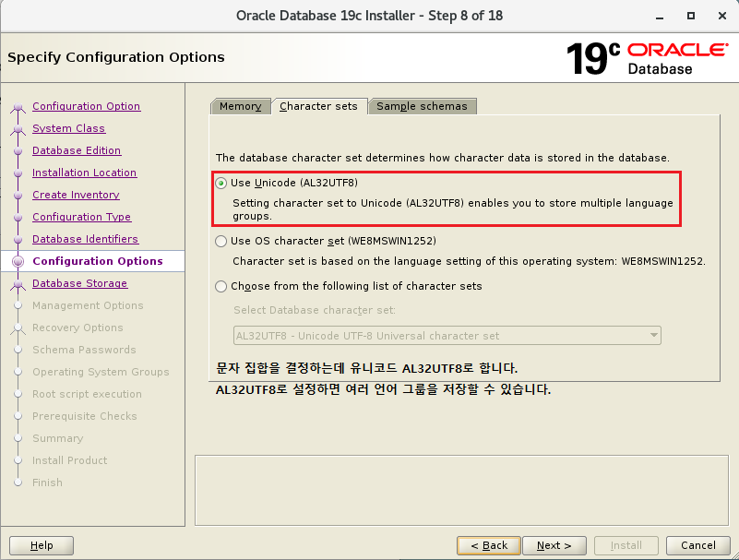739x560 pixels.
Task: Select Use OS character set (WE8MSWIN1252)
Action: [221, 242]
